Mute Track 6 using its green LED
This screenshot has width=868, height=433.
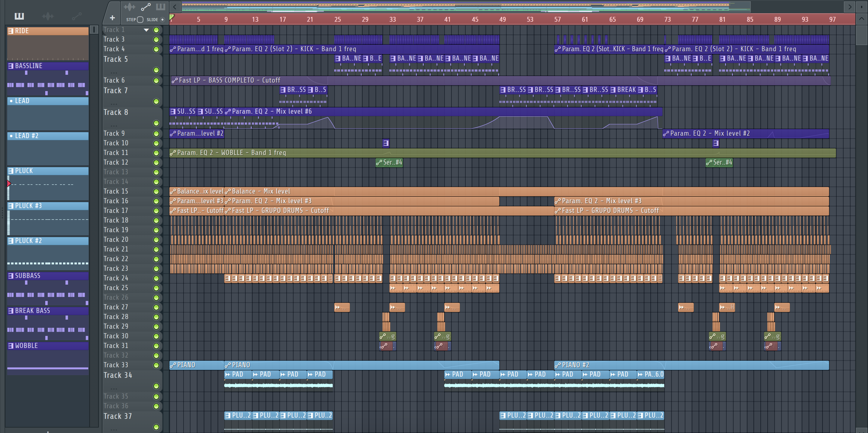click(156, 81)
